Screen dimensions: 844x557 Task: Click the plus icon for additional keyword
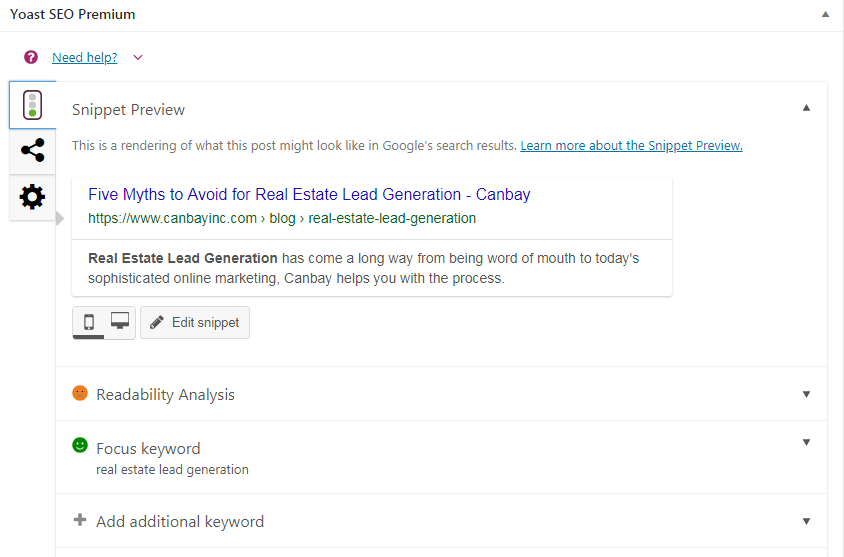pyautogui.click(x=80, y=520)
